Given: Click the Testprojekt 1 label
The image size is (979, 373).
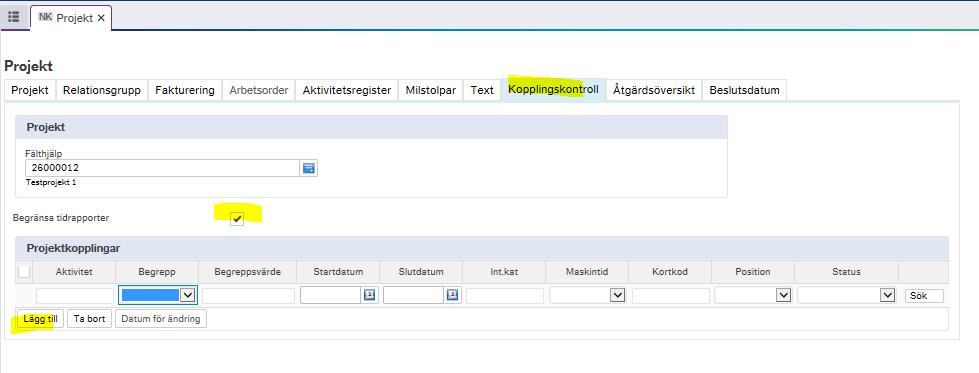Looking at the screenshot, I should [x=51, y=183].
